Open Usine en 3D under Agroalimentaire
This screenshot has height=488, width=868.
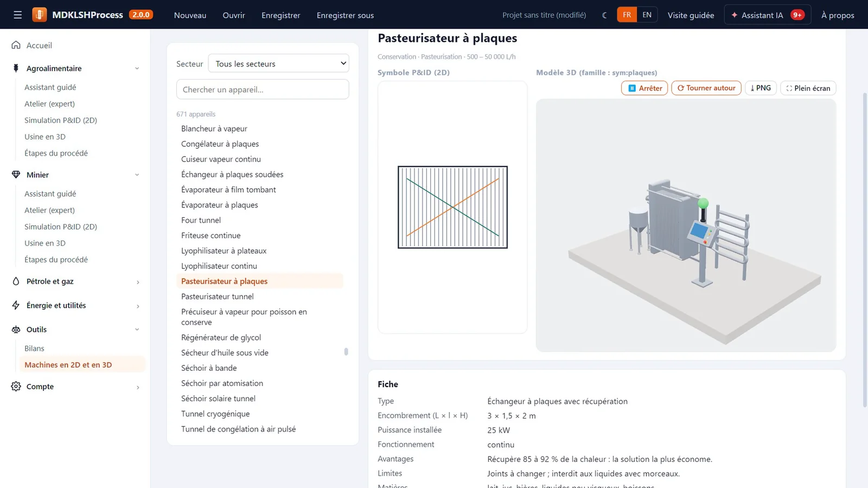[x=45, y=137]
